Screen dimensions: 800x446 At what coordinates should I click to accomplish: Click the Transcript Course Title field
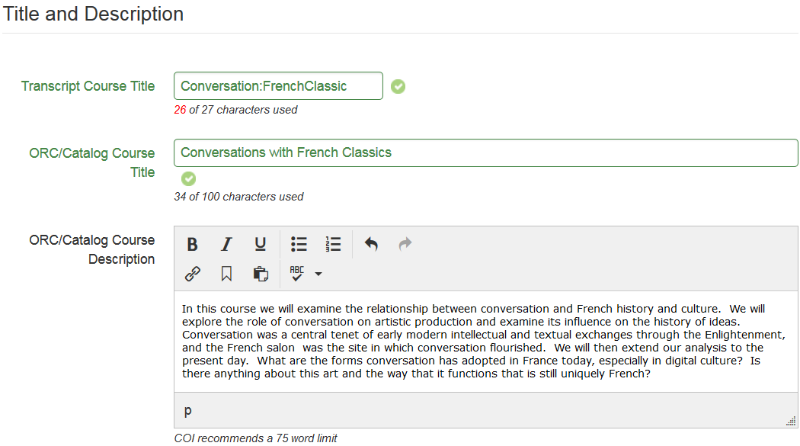tap(278, 86)
